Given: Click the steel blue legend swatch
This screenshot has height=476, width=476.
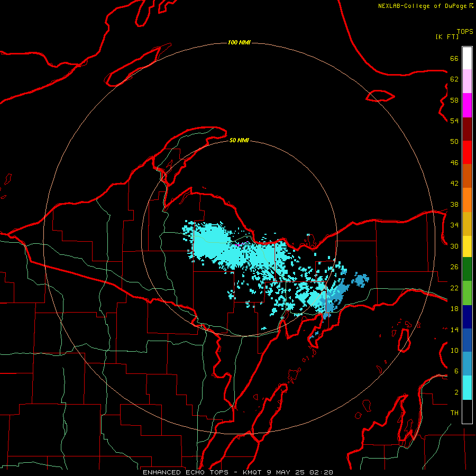Looking at the screenshot, I should tap(467, 364).
